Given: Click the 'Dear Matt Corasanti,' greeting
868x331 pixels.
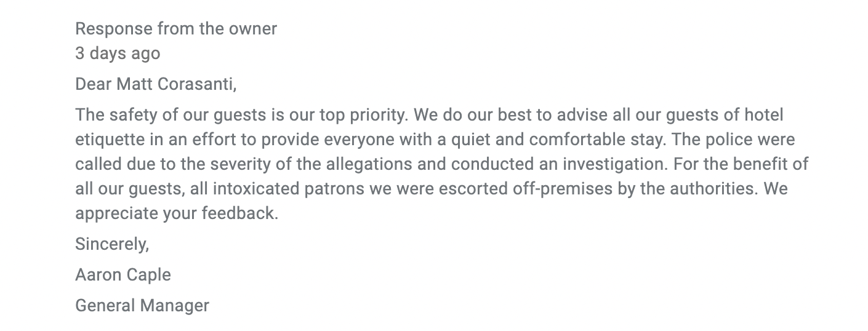Looking at the screenshot, I should (156, 84).
